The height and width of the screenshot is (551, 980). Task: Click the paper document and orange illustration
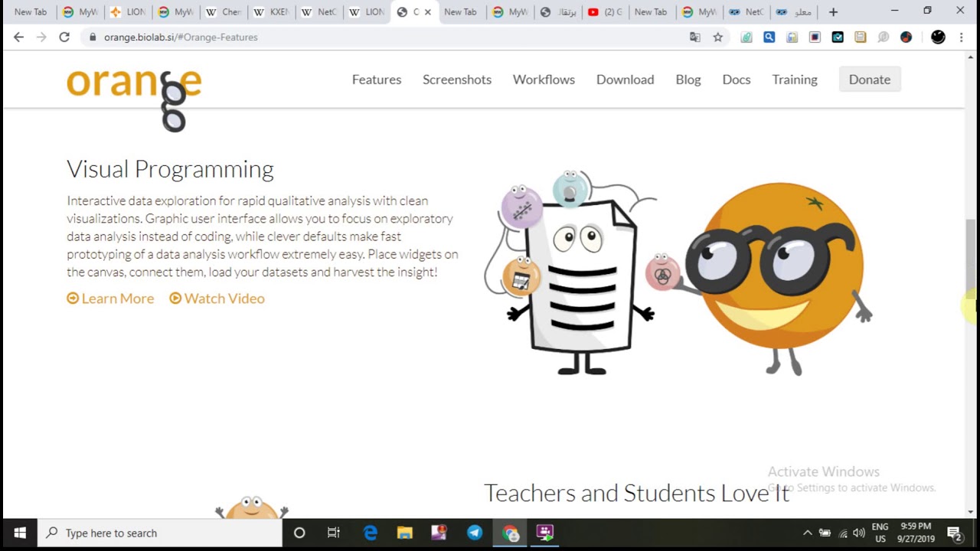click(678, 273)
